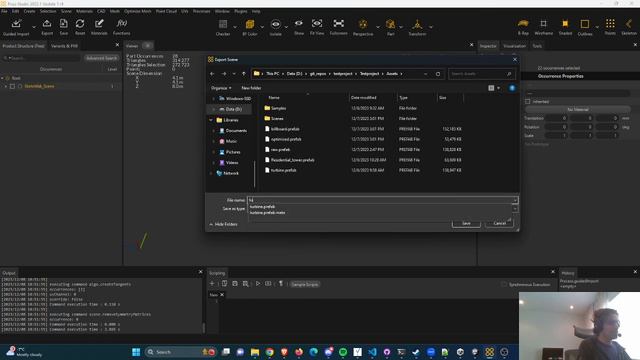Open the Optimize Mesh menu
Image resolution: width=640 pixels, height=360 pixels.
[x=138, y=11]
